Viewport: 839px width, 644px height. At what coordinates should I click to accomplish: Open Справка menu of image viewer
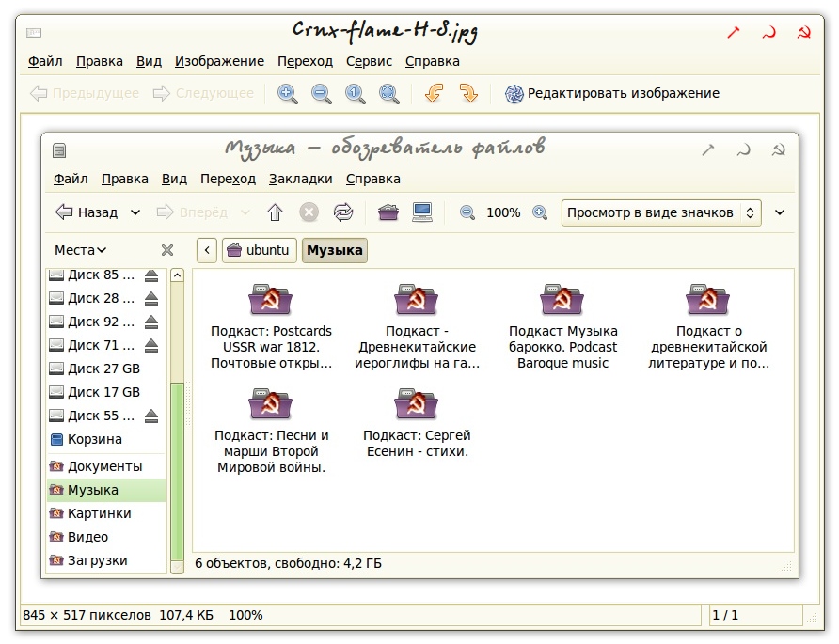click(x=433, y=61)
